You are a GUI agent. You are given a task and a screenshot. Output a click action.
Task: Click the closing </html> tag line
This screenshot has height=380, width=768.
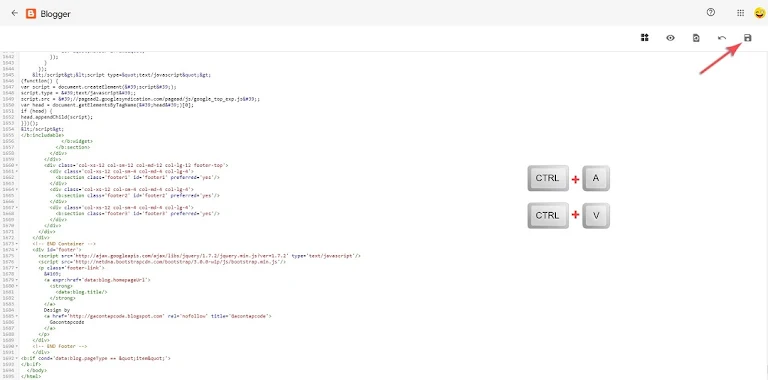click(31, 376)
